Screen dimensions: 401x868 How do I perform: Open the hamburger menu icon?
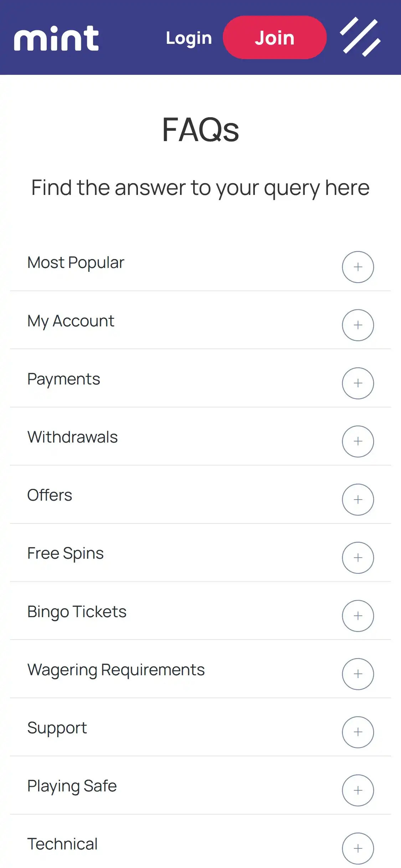click(360, 37)
